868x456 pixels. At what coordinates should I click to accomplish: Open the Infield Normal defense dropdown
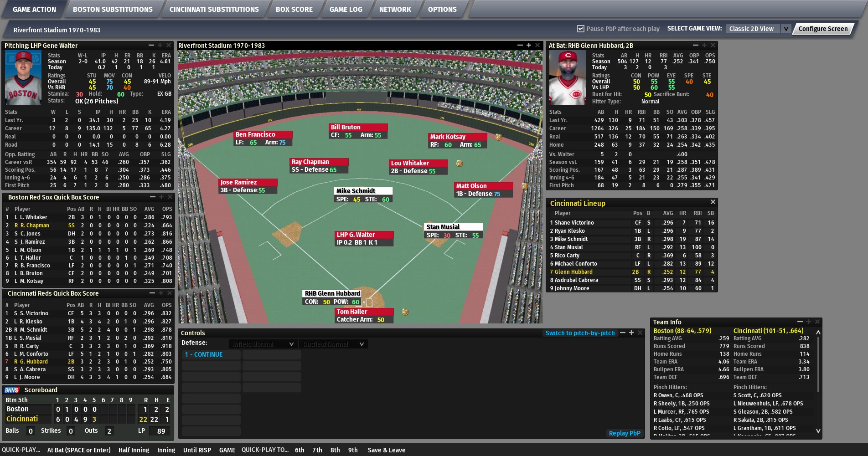(263, 344)
